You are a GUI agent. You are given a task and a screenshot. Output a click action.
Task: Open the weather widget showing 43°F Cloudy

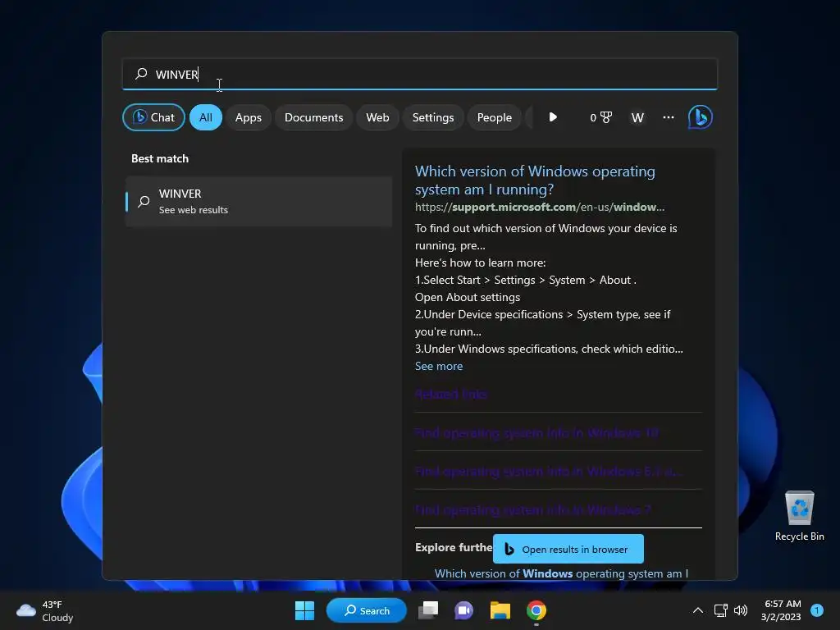45,610
